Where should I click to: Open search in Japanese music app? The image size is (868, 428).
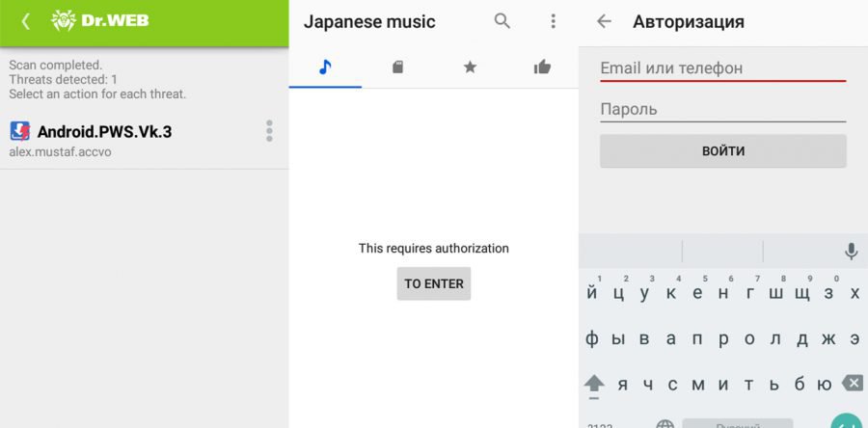(x=502, y=21)
